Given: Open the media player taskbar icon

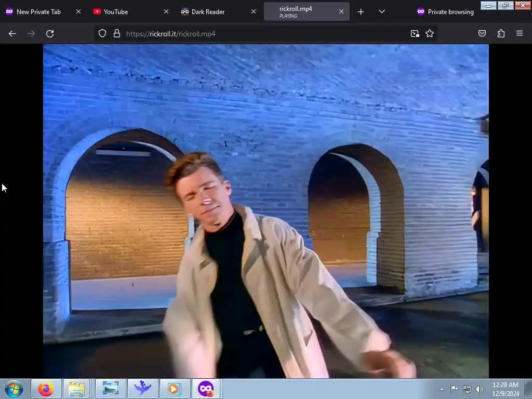Looking at the screenshot, I should (x=174, y=389).
